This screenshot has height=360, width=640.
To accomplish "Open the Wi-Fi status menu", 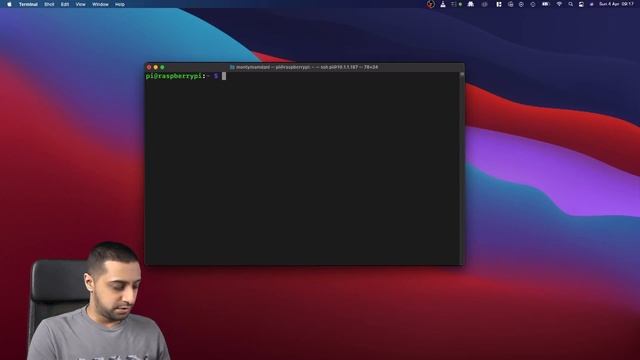I will pyautogui.click(x=559, y=4).
